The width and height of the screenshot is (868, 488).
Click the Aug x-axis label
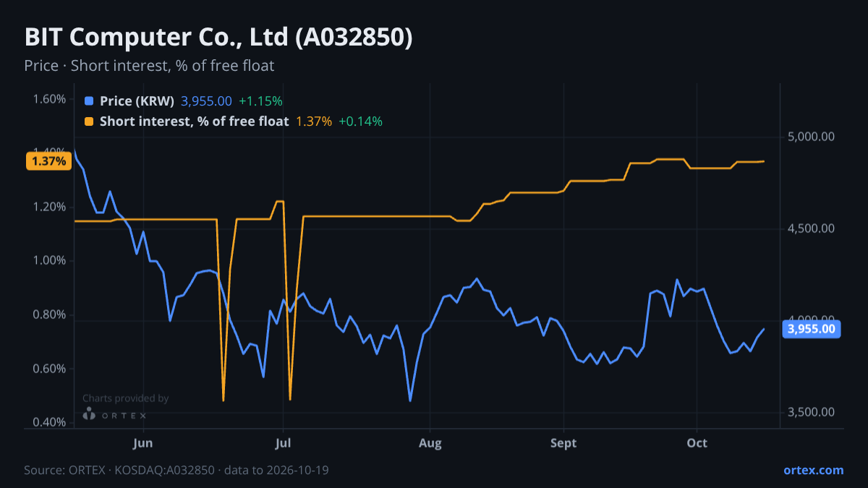430,442
